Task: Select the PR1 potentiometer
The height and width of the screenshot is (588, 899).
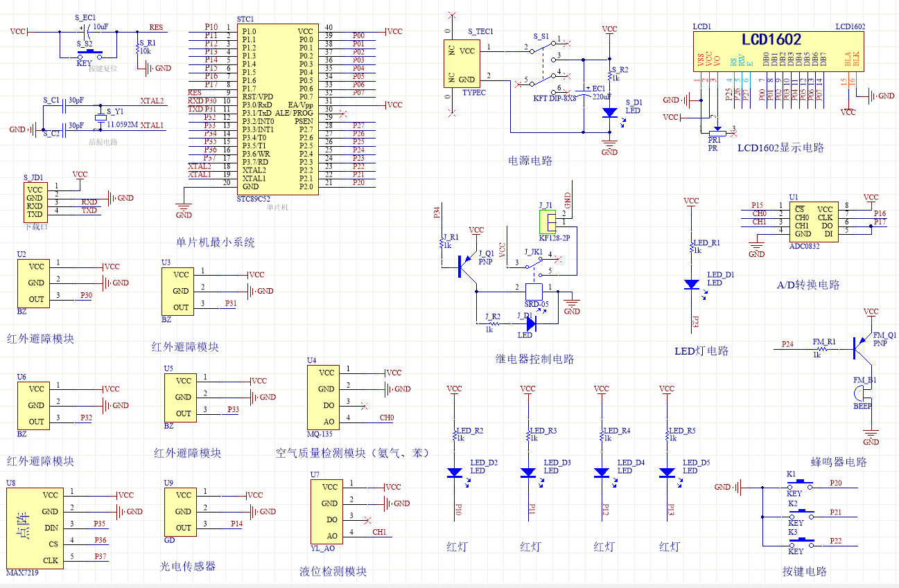Action: pos(715,133)
